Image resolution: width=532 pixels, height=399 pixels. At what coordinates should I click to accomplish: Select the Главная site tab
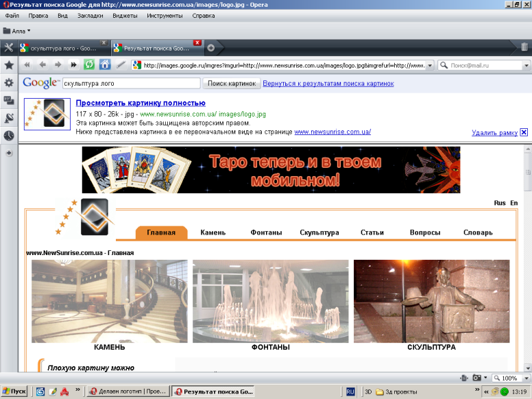coord(161,232)
